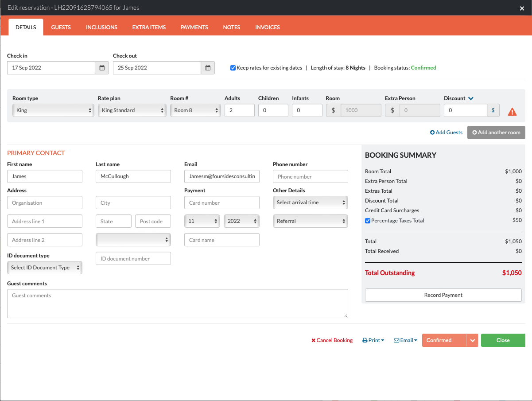Screen dimensions: 532x401
Task: Open the Extra Items tab
Action: pyautogui.click(x=149, y=27)
